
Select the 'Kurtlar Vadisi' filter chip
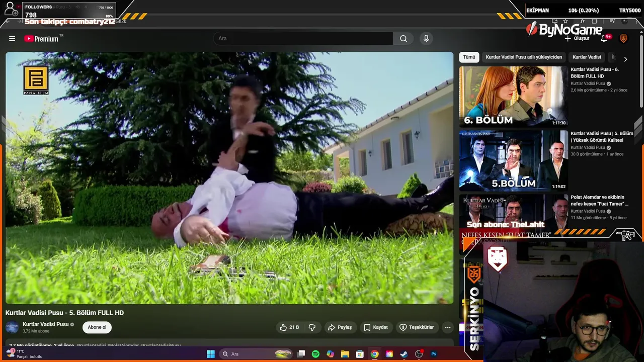pyautogui.click(x=587, y=57)
